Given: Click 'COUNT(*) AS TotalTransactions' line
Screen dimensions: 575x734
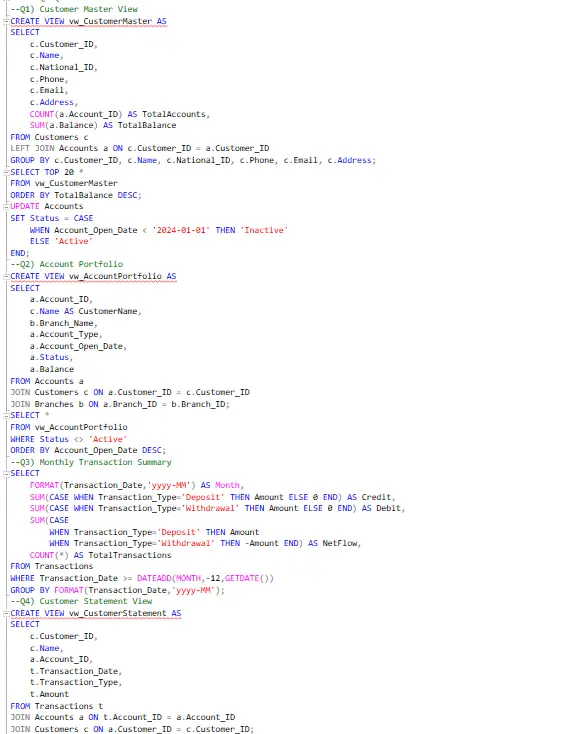Looking at the screenshot, I should pos(101,555).
